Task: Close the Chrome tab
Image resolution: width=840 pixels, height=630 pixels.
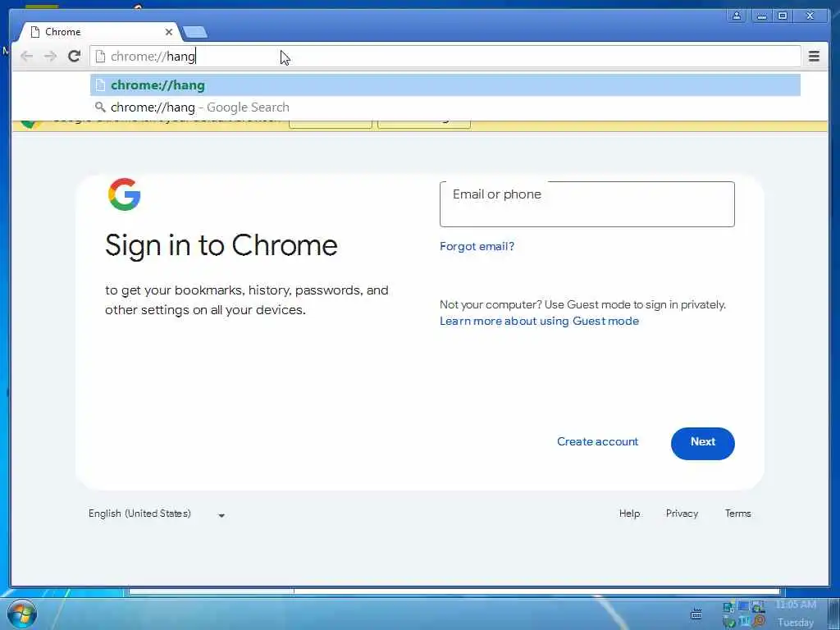Action: (x=169, y=32)
